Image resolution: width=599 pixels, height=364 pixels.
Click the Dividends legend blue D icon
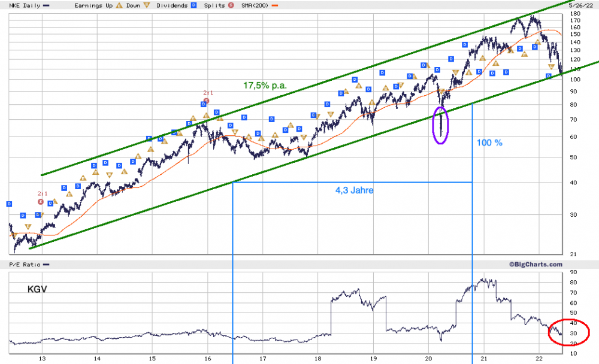point(193,5)
